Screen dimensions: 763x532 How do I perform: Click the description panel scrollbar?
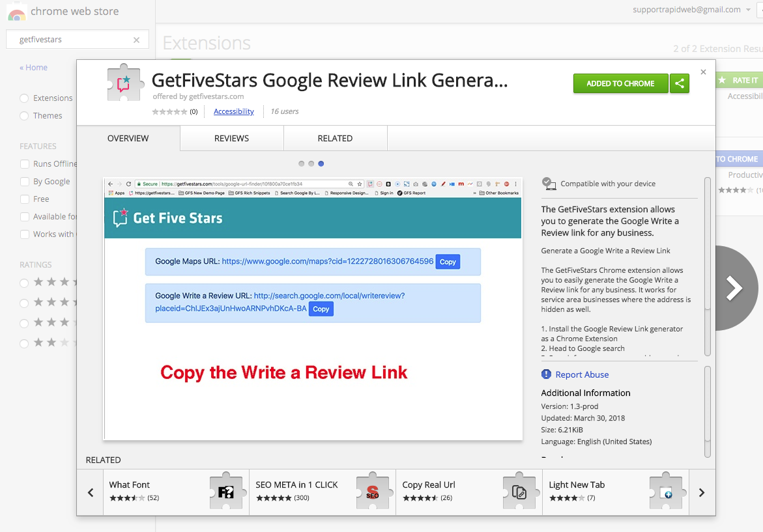pos(708,266)
